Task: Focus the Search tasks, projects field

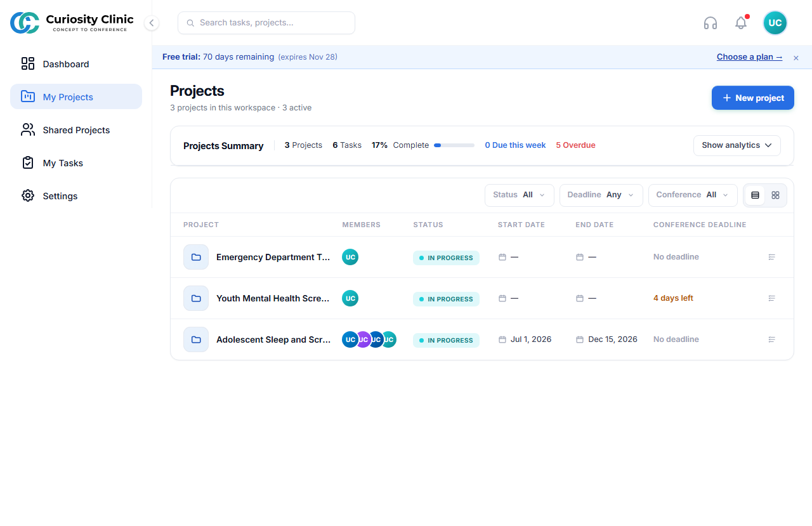Action: coord(266,23)
